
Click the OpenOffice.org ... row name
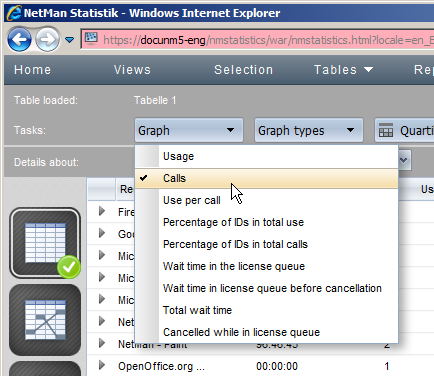(162, 366)
